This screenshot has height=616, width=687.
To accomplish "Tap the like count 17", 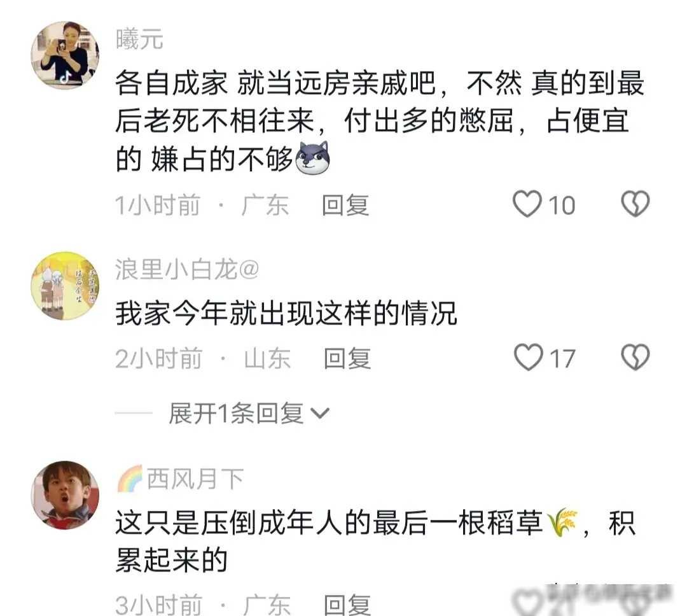I will tap(562, 359).
